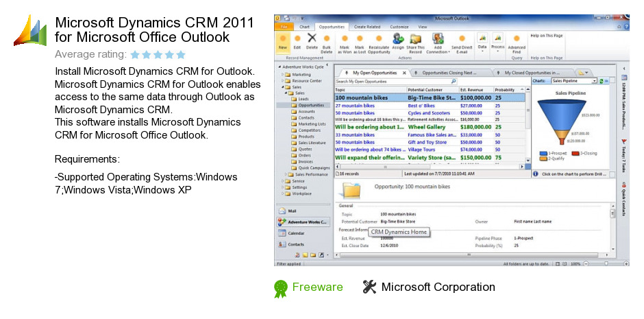The height and width of the screenshot is (319, 644).
Task: Click Mark as Lost in ribbon
Action: point(360,44)
